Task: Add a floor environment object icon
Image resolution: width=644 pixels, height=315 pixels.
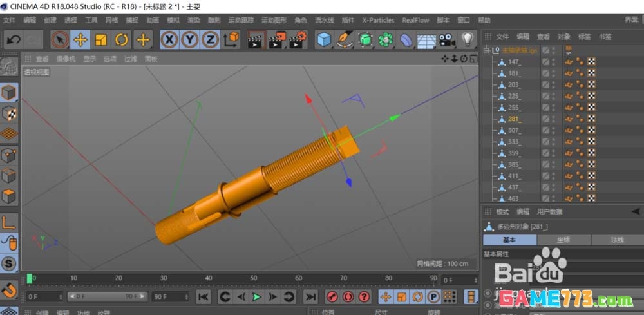Action: (x=427, y=40)
